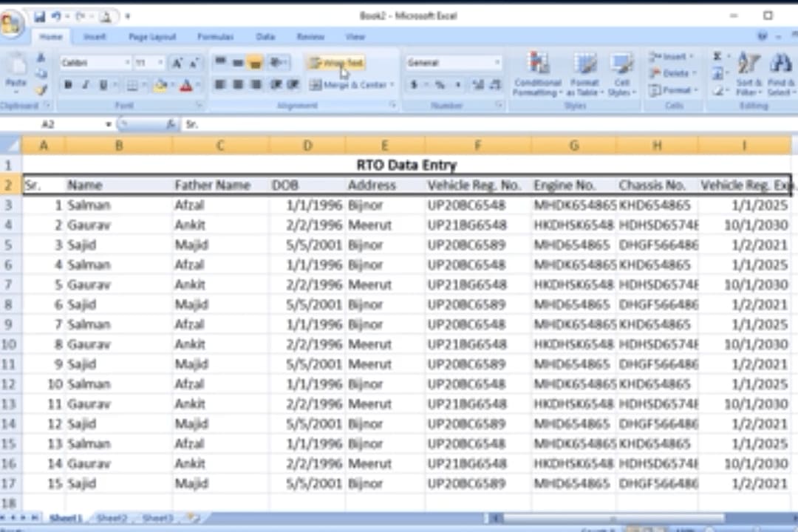Open Sort & Filter in the Editing group
798x532 pixels.
tap(748, 73)
